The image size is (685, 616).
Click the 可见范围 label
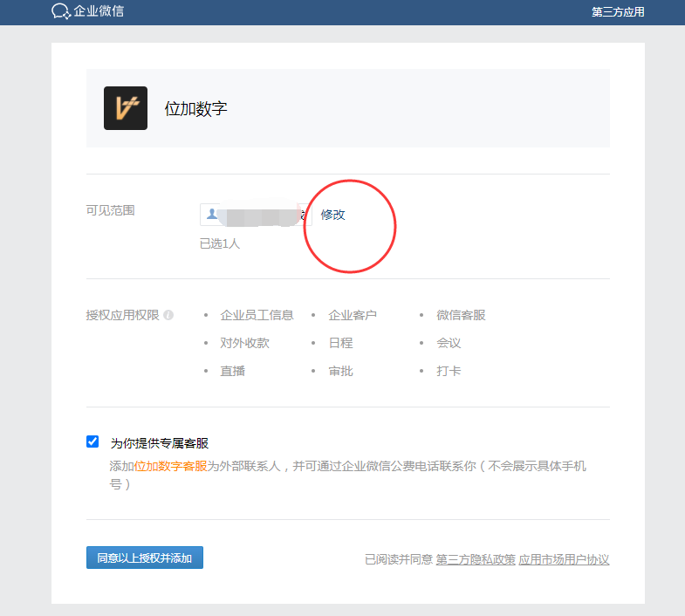coord(110,210)
